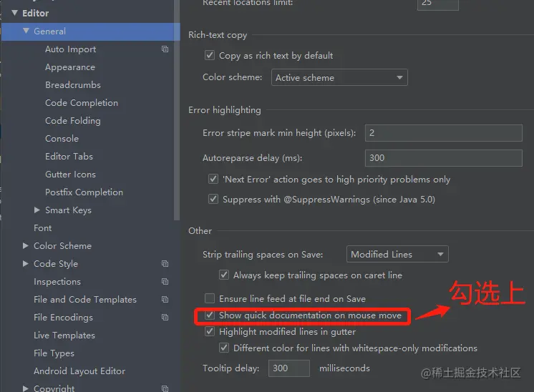Click Autoreparse delay input field
This screenshot has height=392, width=534.
[443, 158]
